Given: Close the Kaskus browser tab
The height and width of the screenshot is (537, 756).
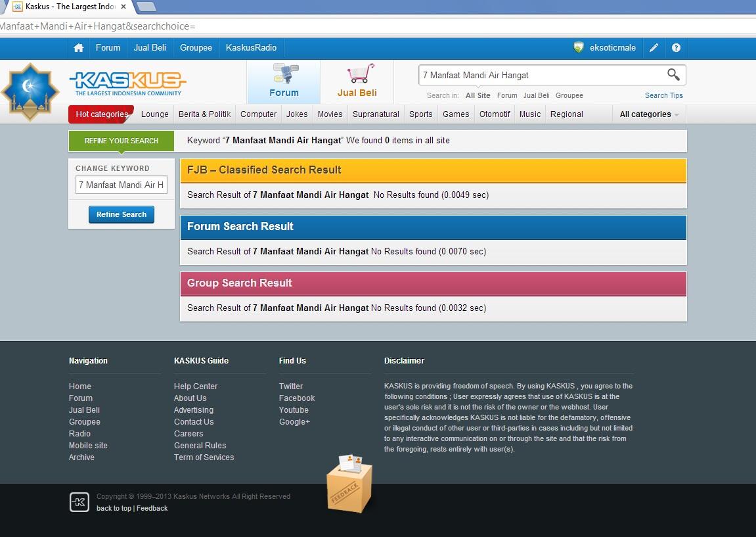Looking at the screenshot, I should click(x=123, y=7).
